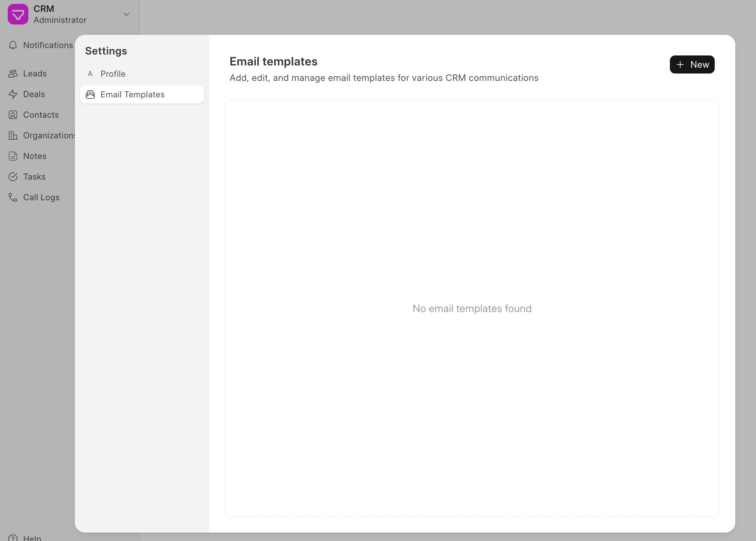Screen dimensions: 756x541
Task: Click the Call Logs phone icon
Action: (x=13, y=198)
